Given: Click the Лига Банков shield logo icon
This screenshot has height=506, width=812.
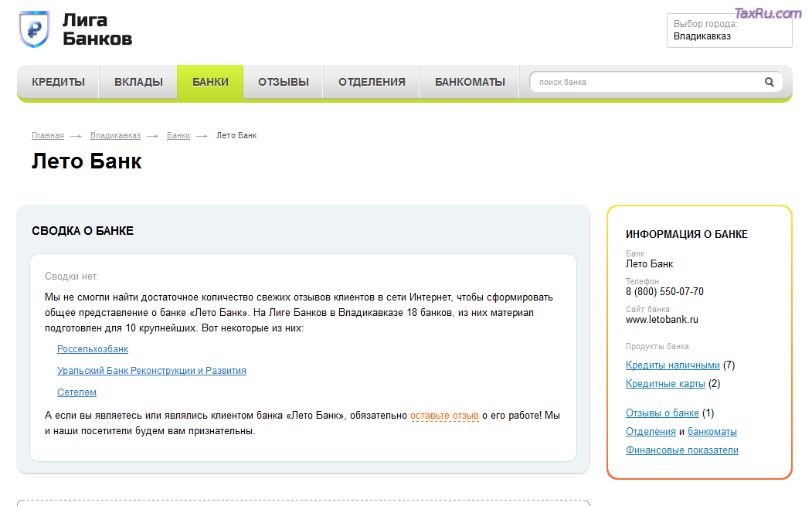Looking at the screenshot, I should click(34, 29).
